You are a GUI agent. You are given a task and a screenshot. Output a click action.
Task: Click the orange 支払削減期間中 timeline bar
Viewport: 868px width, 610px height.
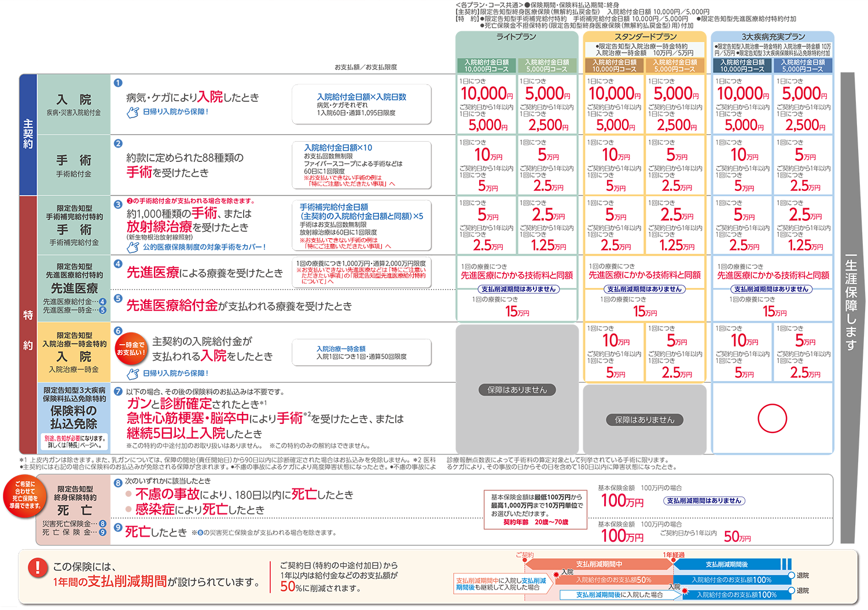coord(598,564)
